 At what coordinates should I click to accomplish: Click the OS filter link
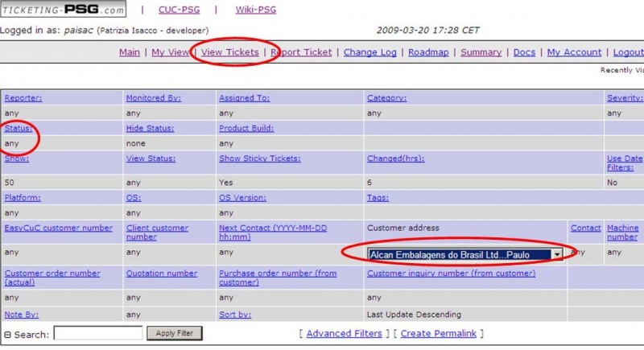[x=134, y=198]
